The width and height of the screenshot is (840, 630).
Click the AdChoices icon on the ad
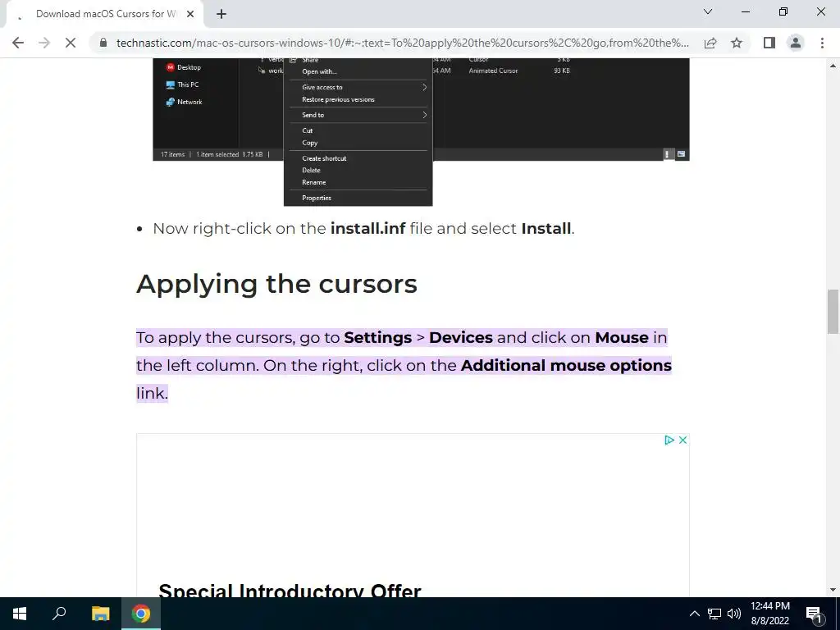click(669, 440)
